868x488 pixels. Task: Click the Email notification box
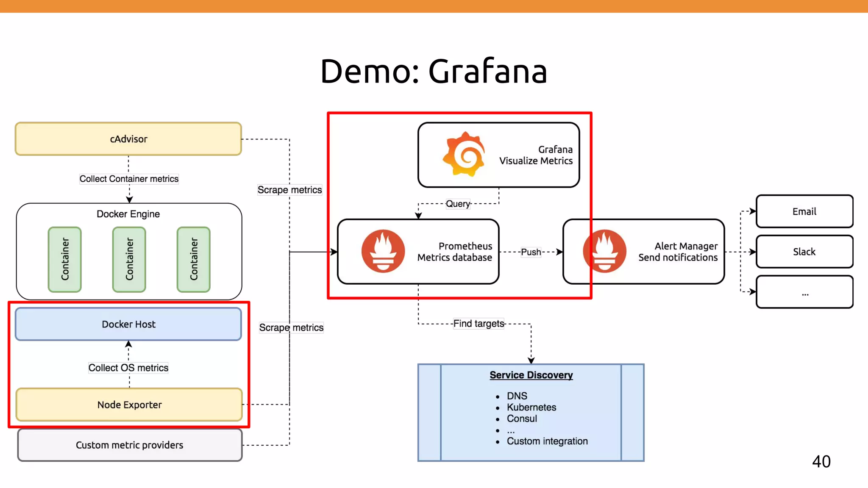click(x=804, y=211)
